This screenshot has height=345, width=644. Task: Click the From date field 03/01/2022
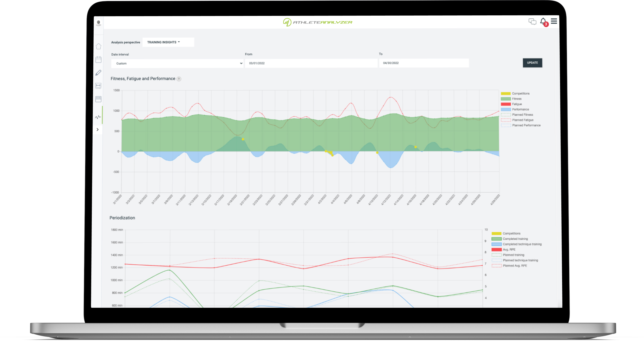311,63
